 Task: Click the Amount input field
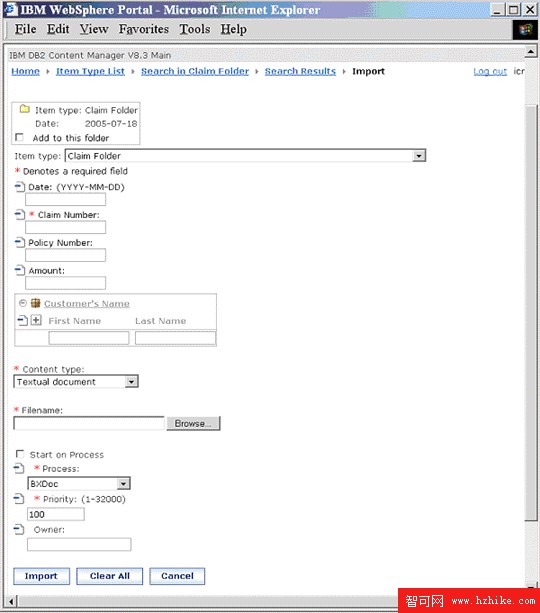(65, 283)
